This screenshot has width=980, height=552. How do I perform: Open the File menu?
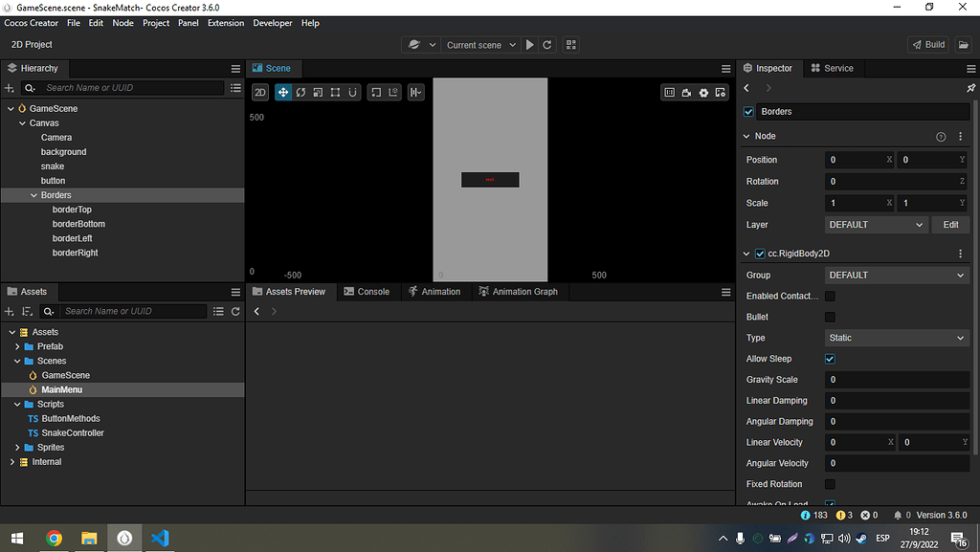73,23
